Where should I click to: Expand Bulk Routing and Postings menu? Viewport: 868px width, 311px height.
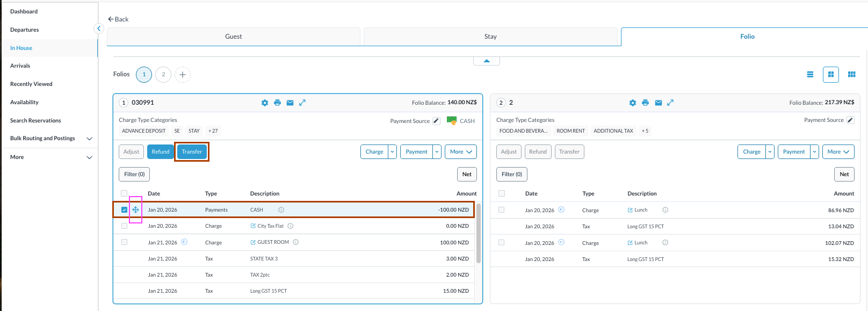[89, 139]
